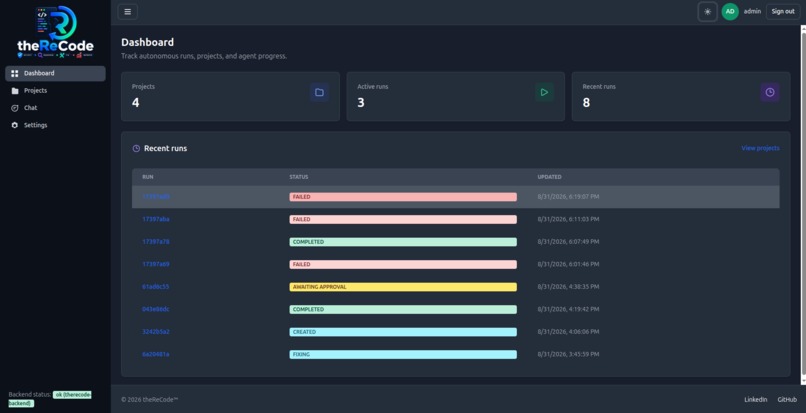
Task: Open run 3242b5a2
Action: [x=156, y=332]
